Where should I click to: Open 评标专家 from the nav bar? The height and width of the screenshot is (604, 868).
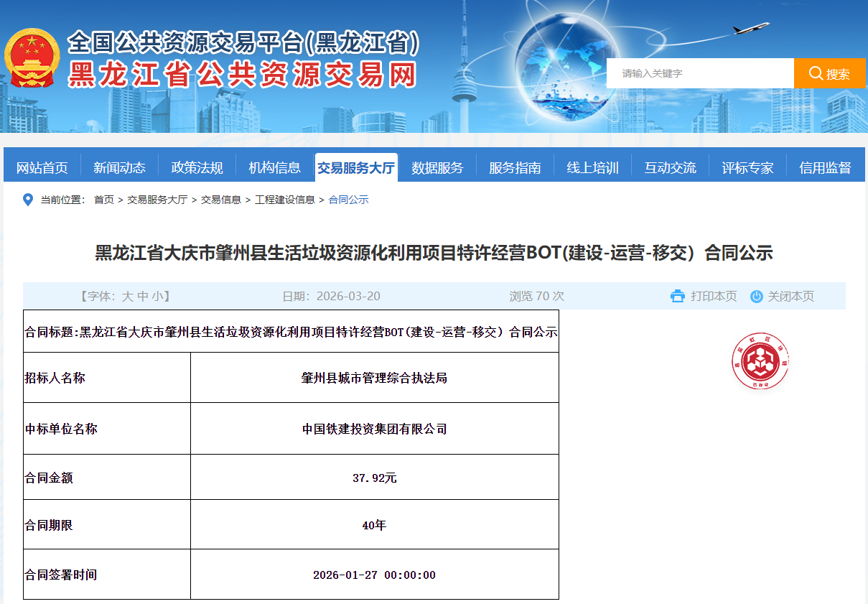(747, 167)
